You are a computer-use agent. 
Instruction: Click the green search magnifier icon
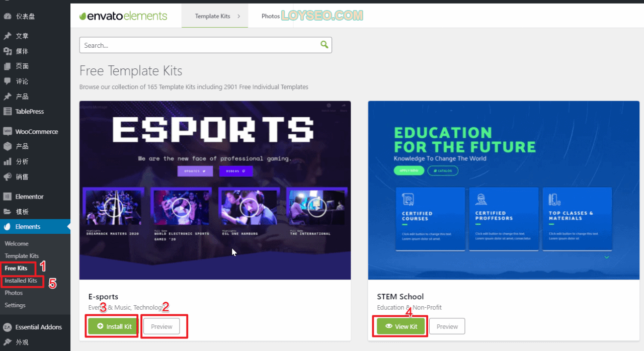324,45
